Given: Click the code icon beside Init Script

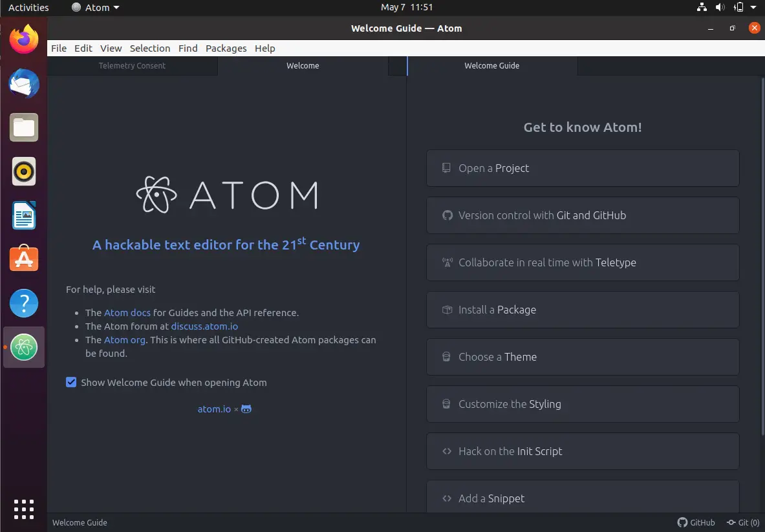Looking at the screenshot, I should [x=447, y=451].
